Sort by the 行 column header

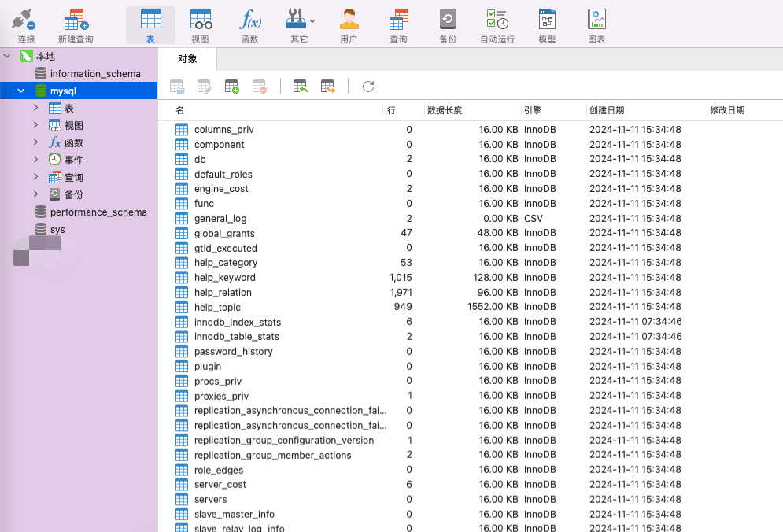click(404, 110)
